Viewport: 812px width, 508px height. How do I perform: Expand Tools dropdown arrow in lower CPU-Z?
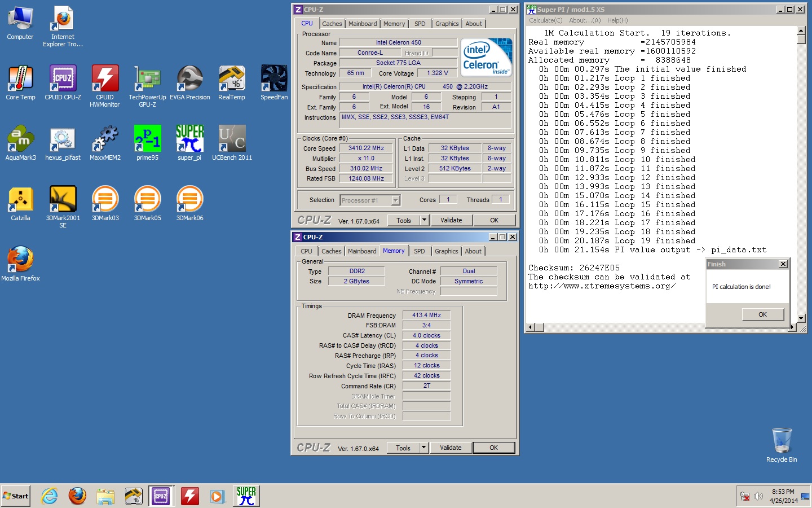pyautogui.click(x=424, y=448)
